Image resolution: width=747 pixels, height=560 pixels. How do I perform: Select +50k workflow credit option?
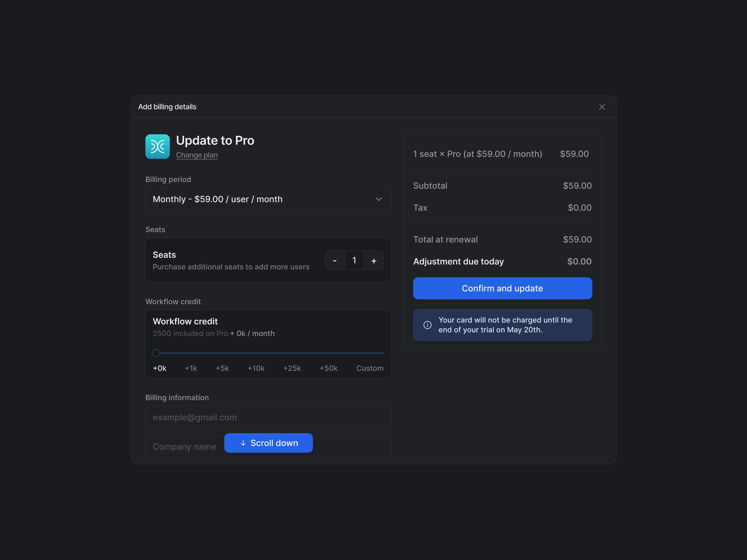[x=328, y=368]
